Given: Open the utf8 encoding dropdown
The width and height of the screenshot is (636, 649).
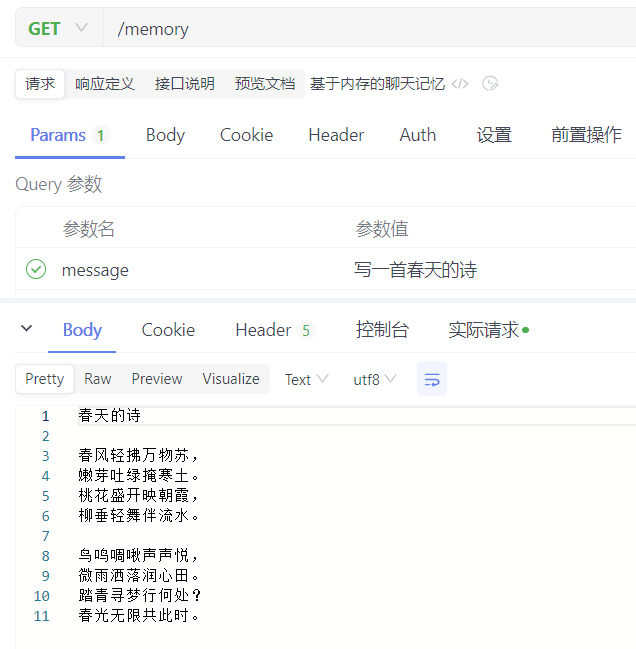Looking at the screenshot, I should point(375,379).
